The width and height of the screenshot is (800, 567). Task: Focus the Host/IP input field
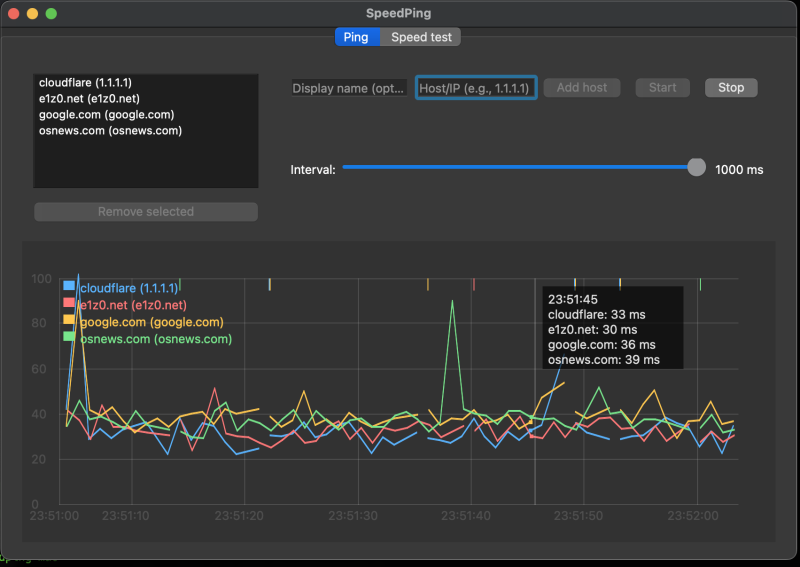click(x=476, y=88)
